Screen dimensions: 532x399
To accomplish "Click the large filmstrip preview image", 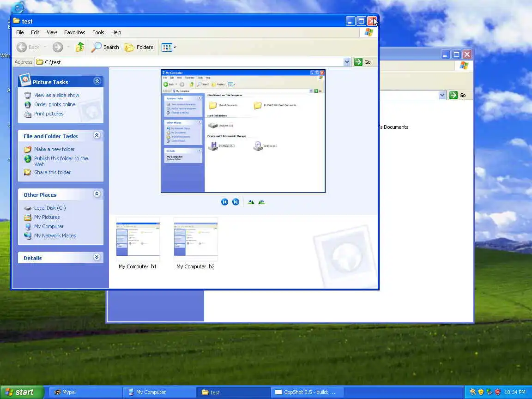I will pyautogui.click(x=243, y=131).
